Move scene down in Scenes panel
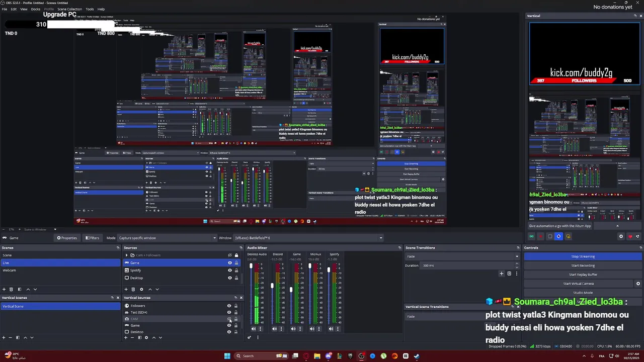 [x=35, y=289]
